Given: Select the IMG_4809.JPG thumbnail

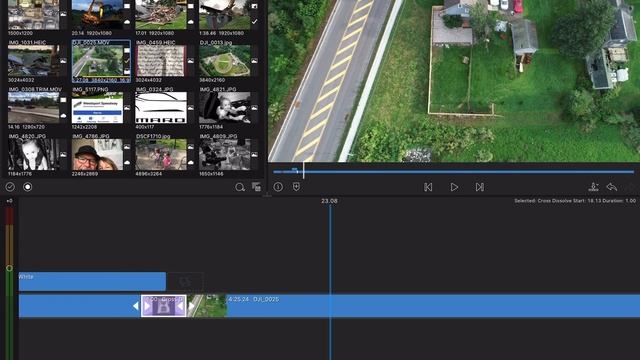Looking at the screenshot, I should [x=225, y=155].
